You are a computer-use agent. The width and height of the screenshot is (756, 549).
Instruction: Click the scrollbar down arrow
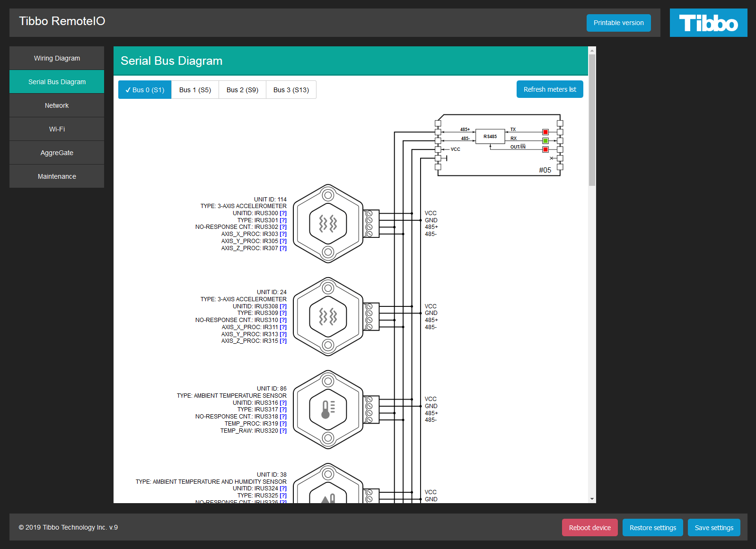pyautogui.click(x=592, y=499)
